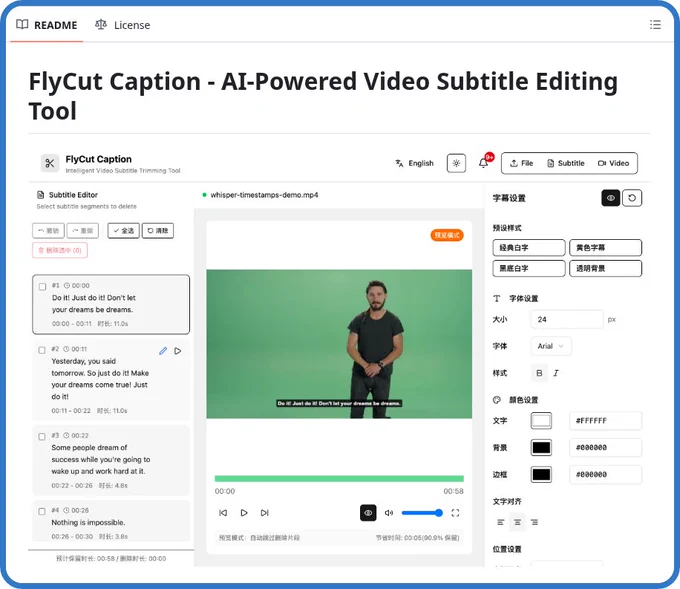Click the 清除 clear button
680x589 pixels.
158,231
